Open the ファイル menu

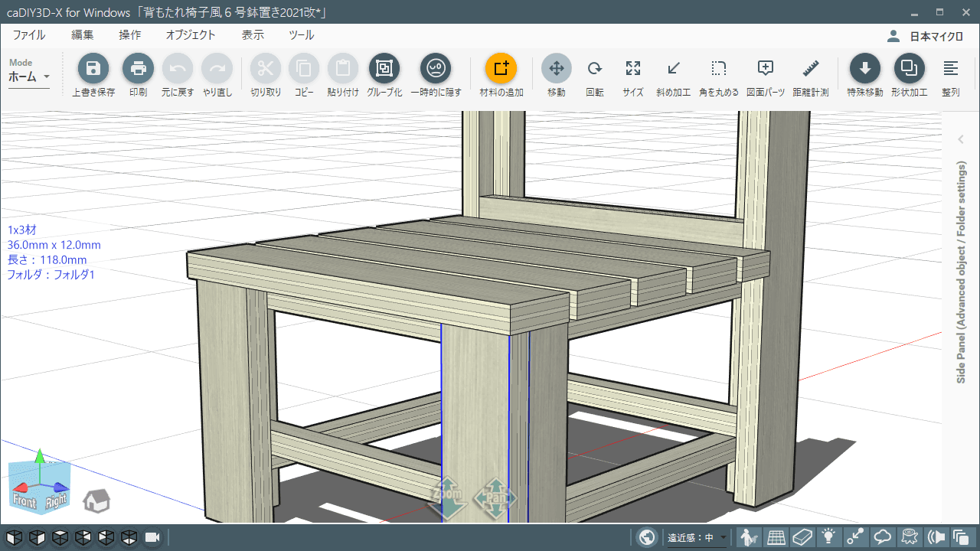point(30,34)
